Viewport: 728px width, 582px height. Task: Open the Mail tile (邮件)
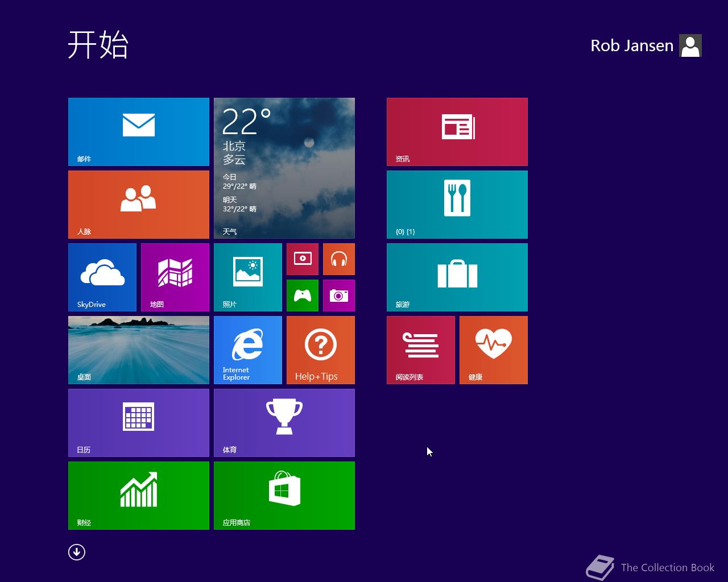pos(139,132)
